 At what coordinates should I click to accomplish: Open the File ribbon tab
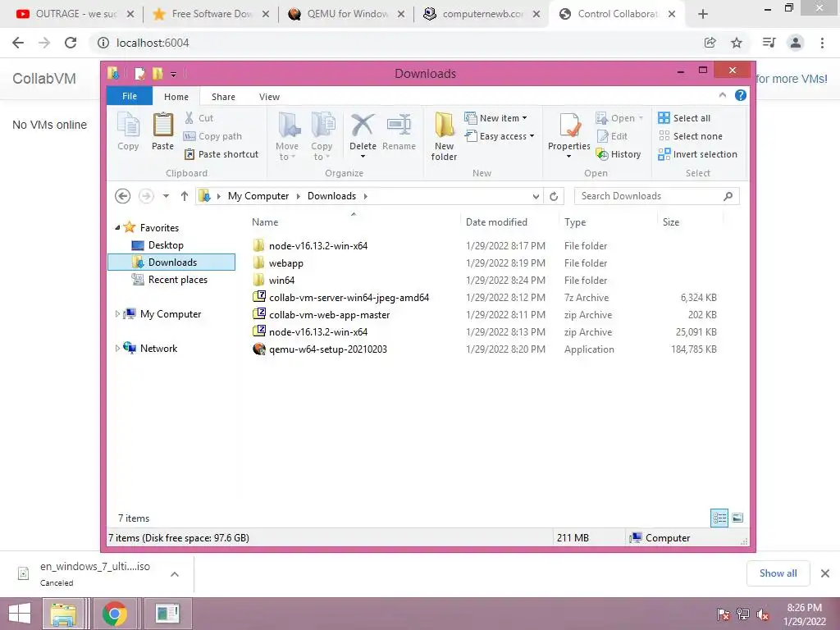point(130,97)
